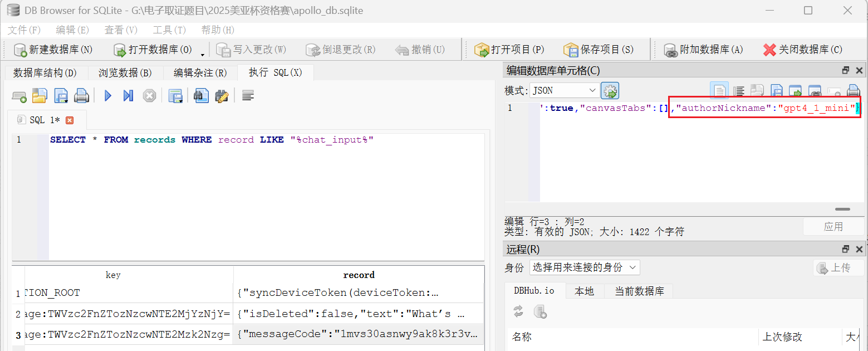Click the Find and replace pencil icon
The width and height of the screenshot is (868, 351).
222,96
